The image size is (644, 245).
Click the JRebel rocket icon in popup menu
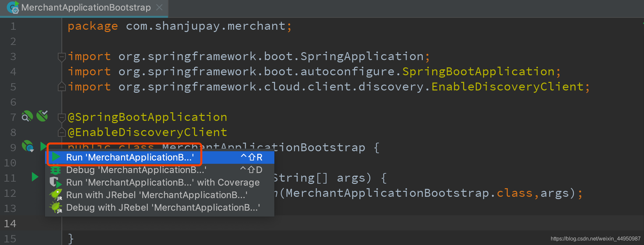(56, 195)
